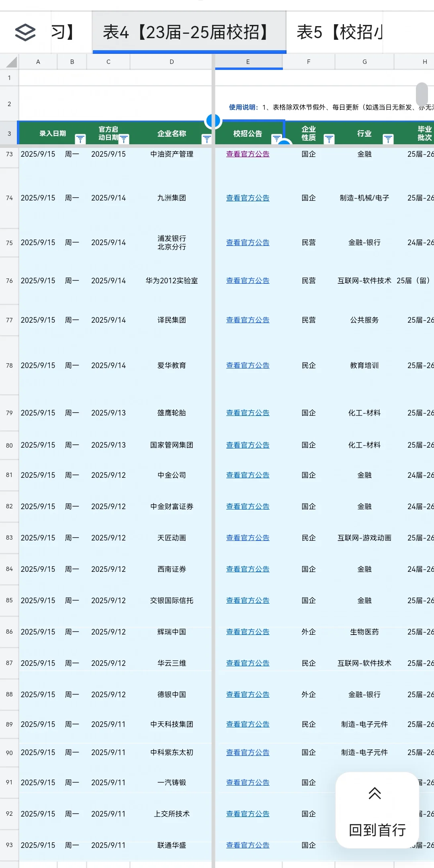Select 民营 cell in 译民集团 row
434x868 pixels.
(x=309, y=320)
